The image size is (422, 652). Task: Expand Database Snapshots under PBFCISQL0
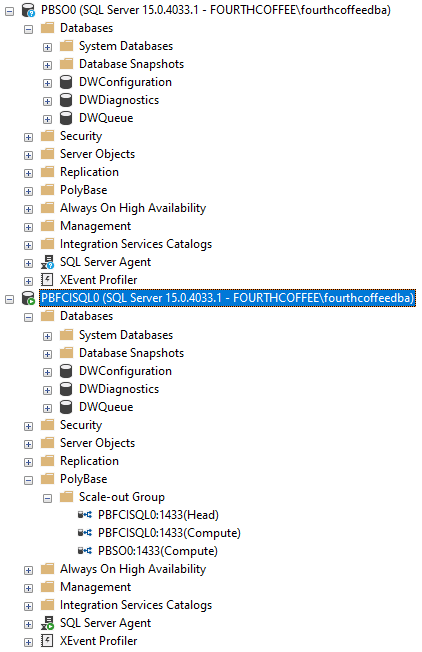tap(47, 354)
